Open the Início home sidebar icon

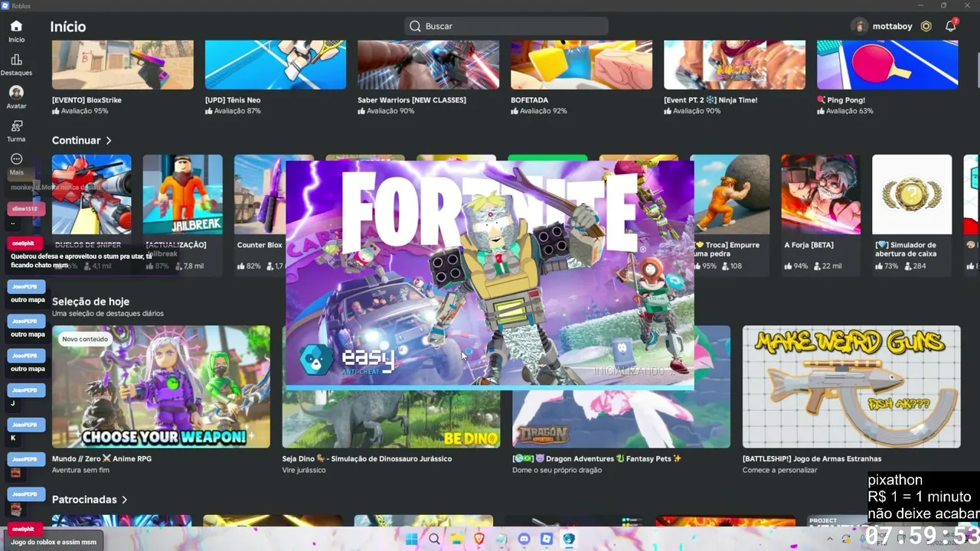[16, 26]
